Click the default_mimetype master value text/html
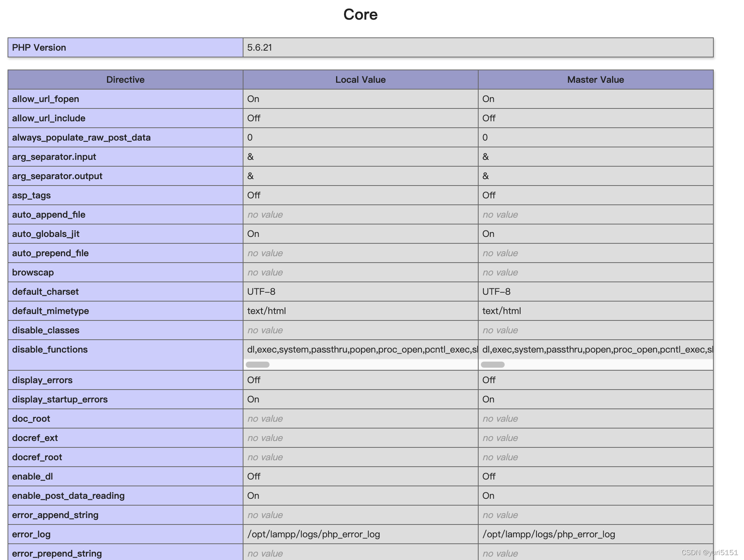744x560 pixels. coord(501,311)
